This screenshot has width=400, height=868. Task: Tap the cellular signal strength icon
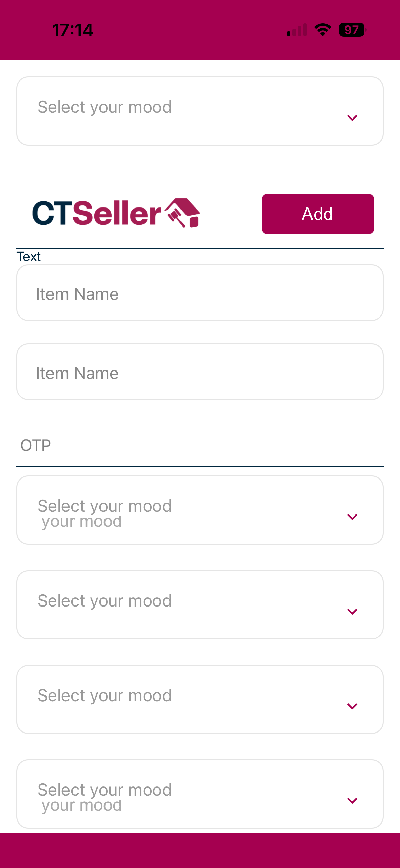point(297,30)
